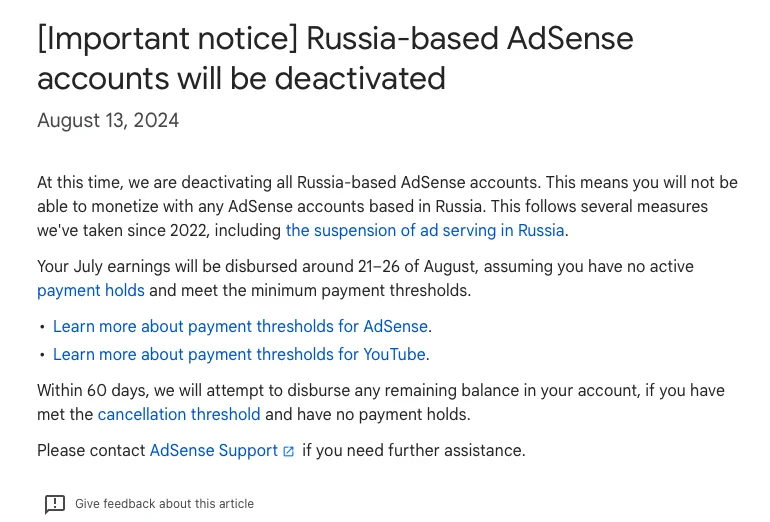Visit the cancellation threshold link
The image size is (770, 522).
click(x=179, y=414)
